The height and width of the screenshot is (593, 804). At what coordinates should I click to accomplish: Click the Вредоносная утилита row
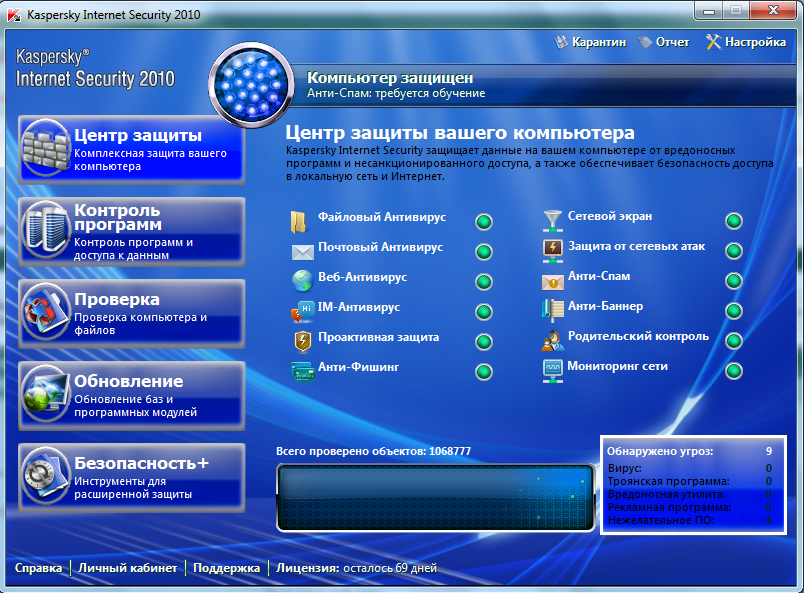[690, 495]
